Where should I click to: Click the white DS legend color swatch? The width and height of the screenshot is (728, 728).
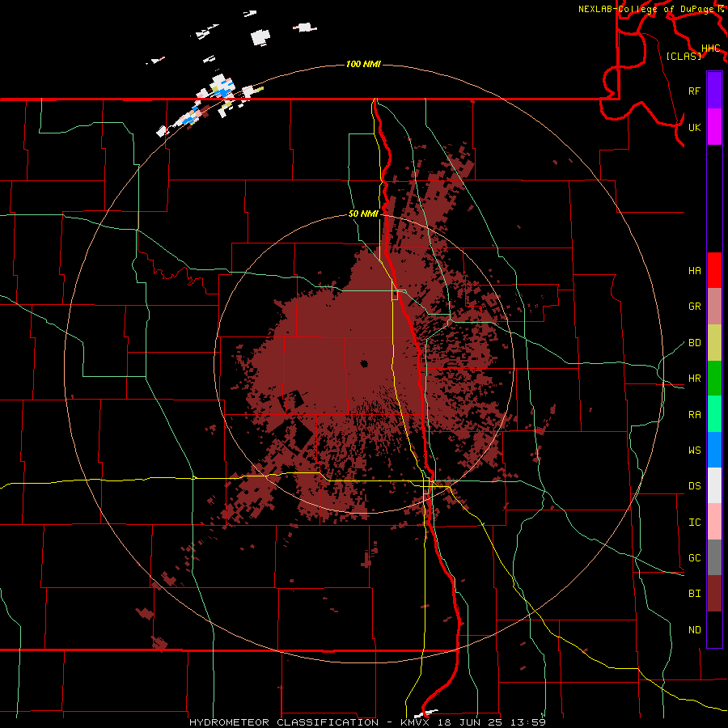(714, 485)
